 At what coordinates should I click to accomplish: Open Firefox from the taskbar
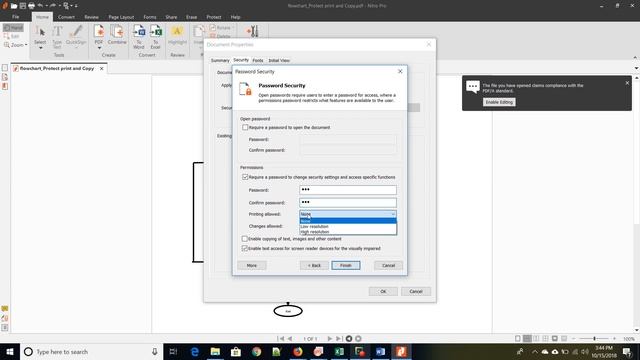(298, 351)
